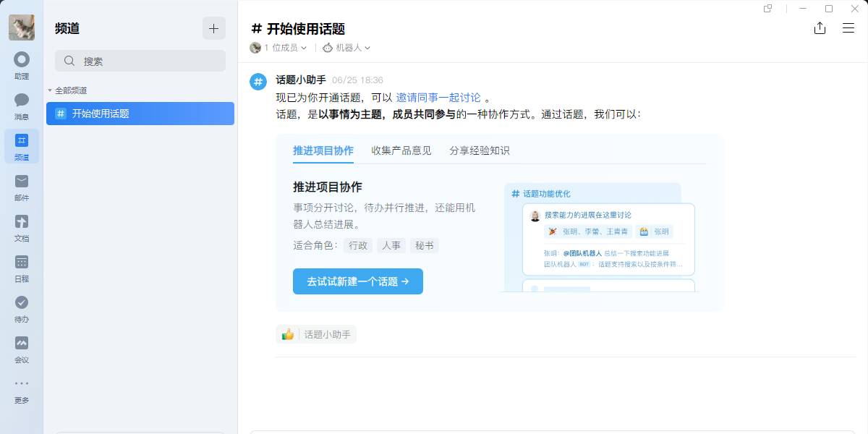The image size is (868, 434).
Task: Open the 文档 documents icon
Action: tap(22, 227)
